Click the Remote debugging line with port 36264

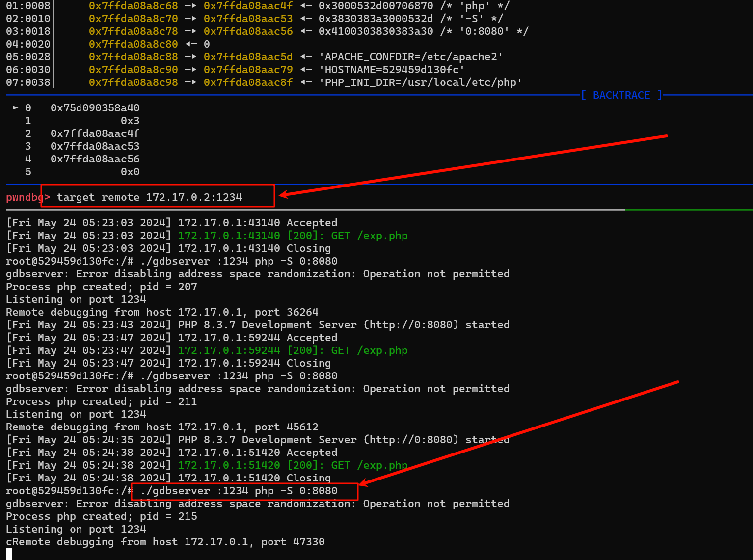162,312
